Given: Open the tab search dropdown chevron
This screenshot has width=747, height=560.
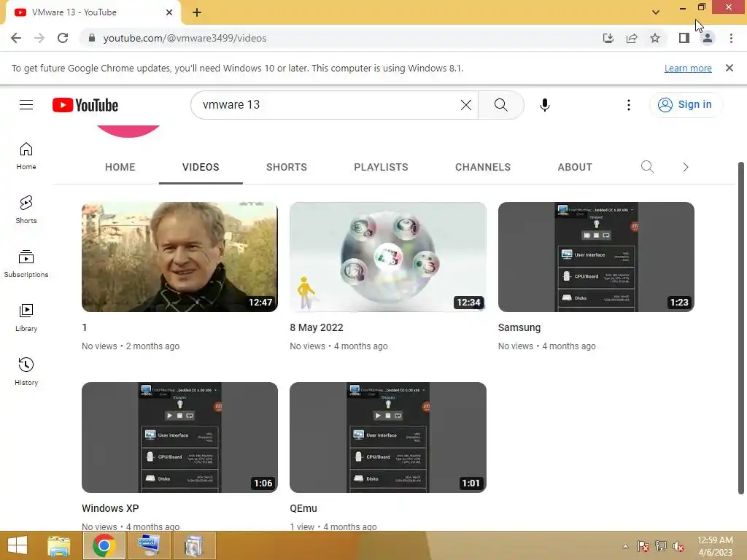Looking at the screenshot, I should pyautogui.click(x=656, y=12).
